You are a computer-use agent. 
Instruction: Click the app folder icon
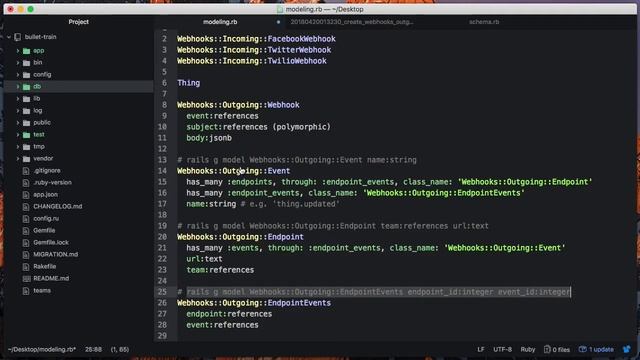click(x=27, y=51)
